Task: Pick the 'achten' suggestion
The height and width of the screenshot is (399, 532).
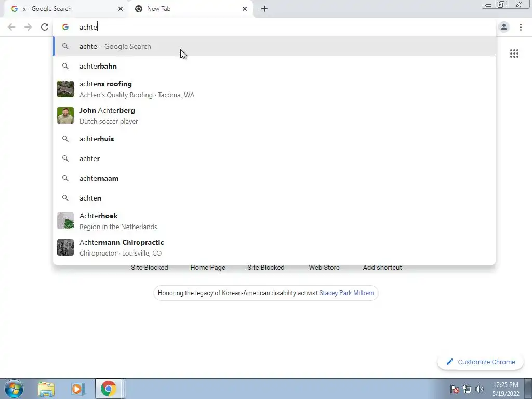Action: point(274,198)
